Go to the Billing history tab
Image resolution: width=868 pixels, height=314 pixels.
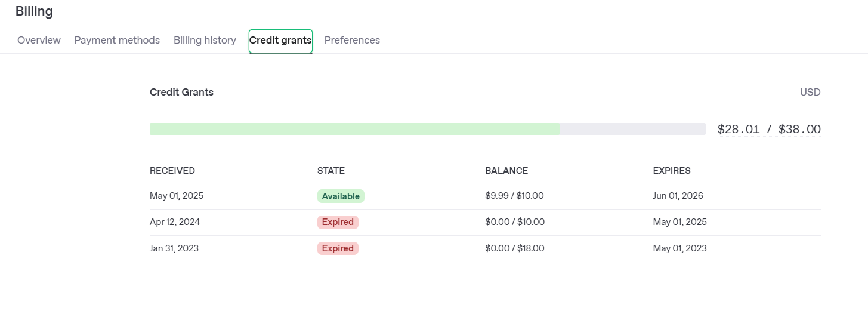coord(205,41)
